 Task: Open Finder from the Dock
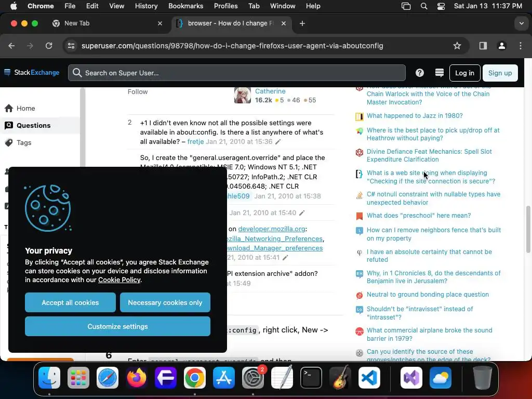(x=49, y=378)
